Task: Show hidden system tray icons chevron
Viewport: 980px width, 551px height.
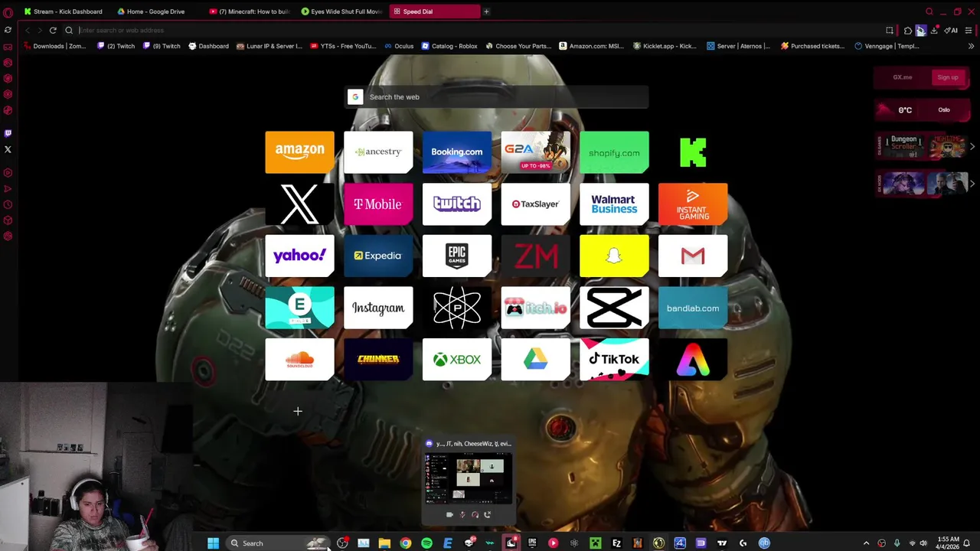Action: tap(866, 543)
